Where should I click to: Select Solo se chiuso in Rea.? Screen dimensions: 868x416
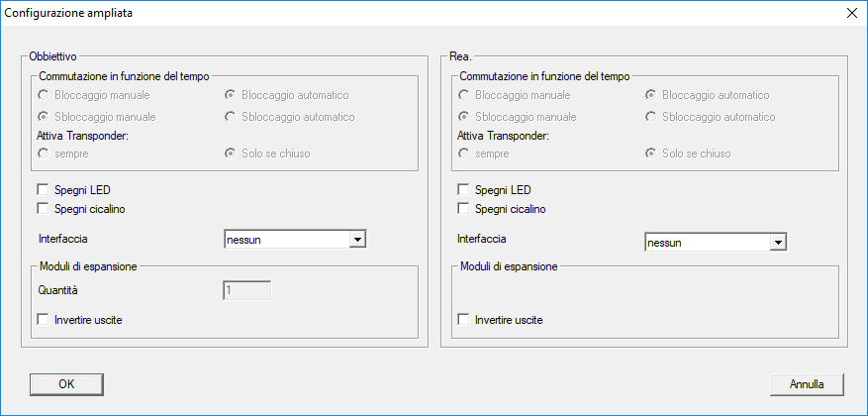(x=650, y=154)
